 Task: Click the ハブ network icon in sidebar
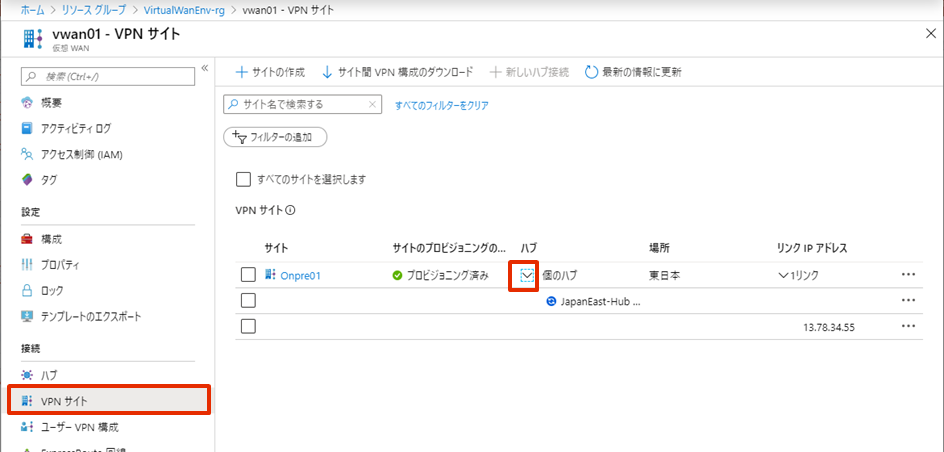coord(26,376)
